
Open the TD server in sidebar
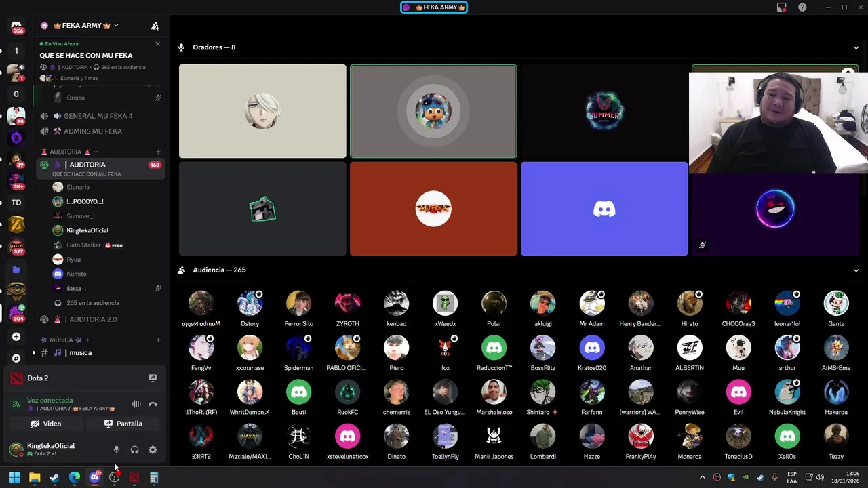16,203
